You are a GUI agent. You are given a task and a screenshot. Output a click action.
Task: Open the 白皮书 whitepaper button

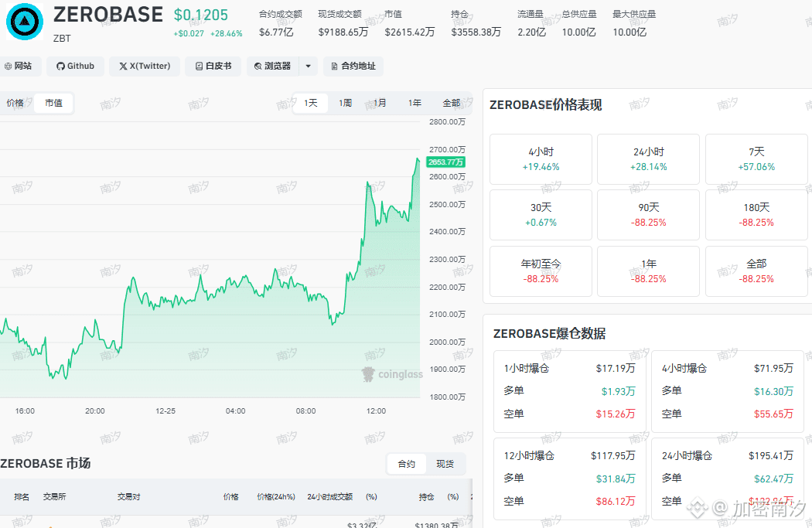pyautogui.click(x=213, y=66)
